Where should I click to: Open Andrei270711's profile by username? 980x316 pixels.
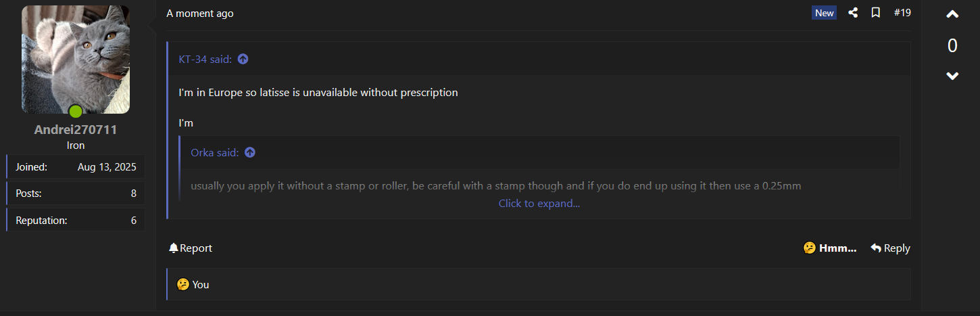coord(76,130)
